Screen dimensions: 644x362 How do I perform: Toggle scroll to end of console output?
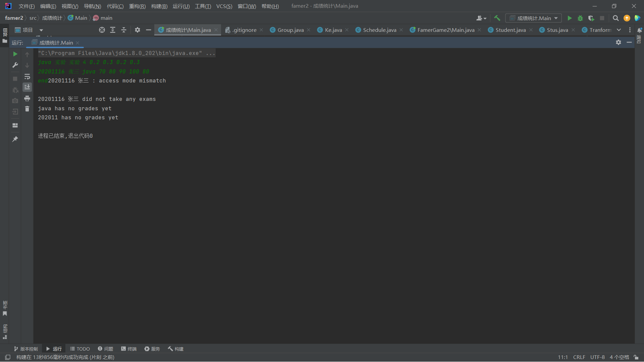(x=27, y=87)
